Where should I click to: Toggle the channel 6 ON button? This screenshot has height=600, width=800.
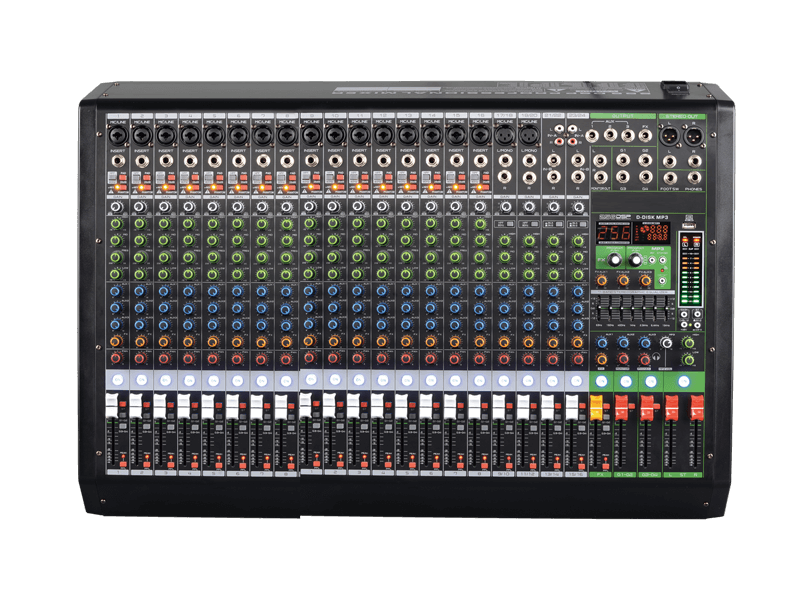[238, 380]
